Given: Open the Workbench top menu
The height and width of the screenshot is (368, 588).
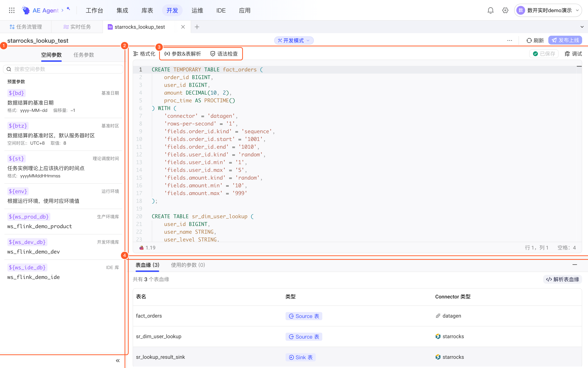Looking at the screenshot, I should pos(94,10).
